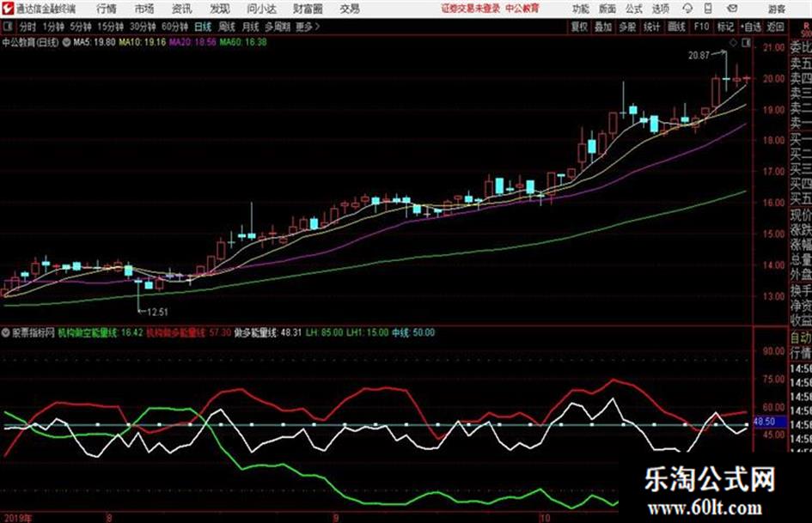Open the sub-indicator dropdown next to 股票指标网

click(6, 333)
